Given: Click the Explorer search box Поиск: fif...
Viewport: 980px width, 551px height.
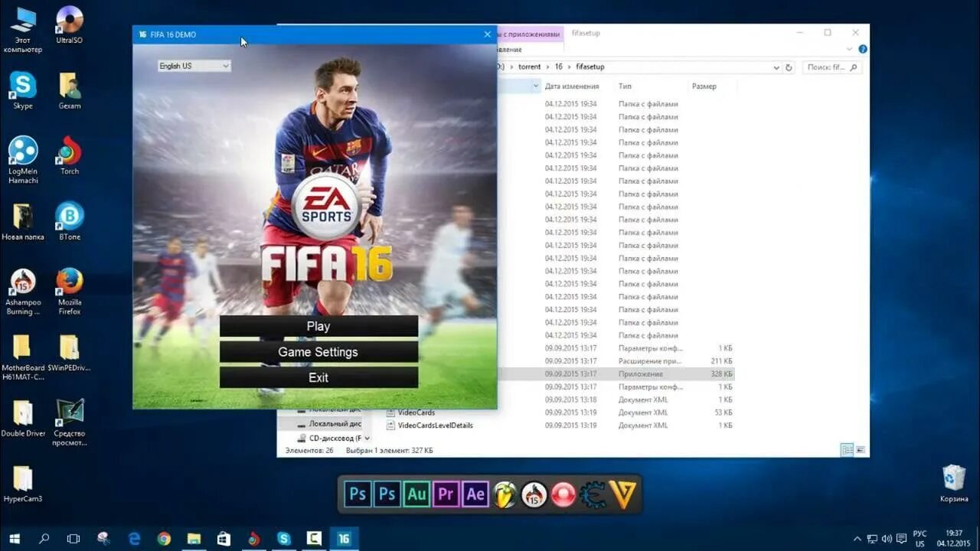Looking at the screenshot, I should pos(831,67).
